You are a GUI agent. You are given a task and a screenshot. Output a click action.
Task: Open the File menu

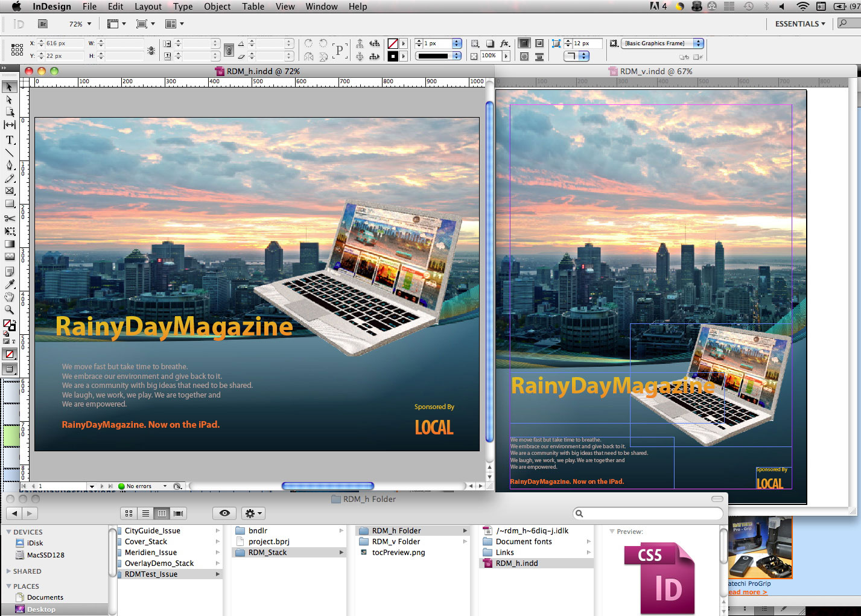pos(90,6)
